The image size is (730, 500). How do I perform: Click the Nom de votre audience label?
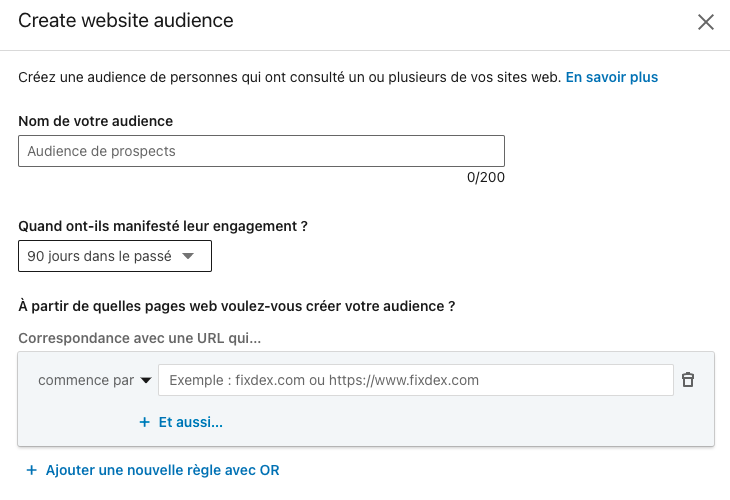coord(95,121)
